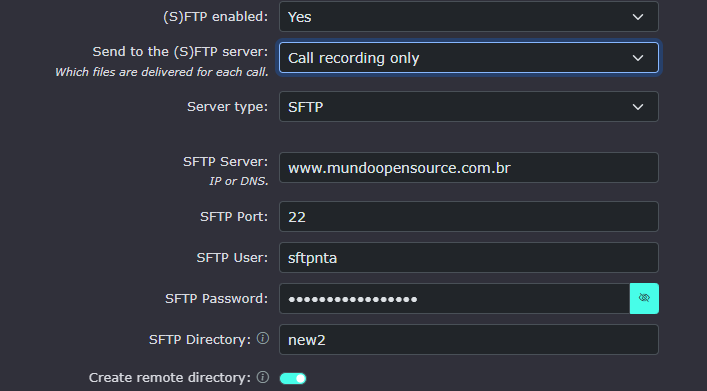This screenshot has height=391, width=707.
Task: Click the "Which files are delivered for each call." hint
Action: click(x=162, y=72)
